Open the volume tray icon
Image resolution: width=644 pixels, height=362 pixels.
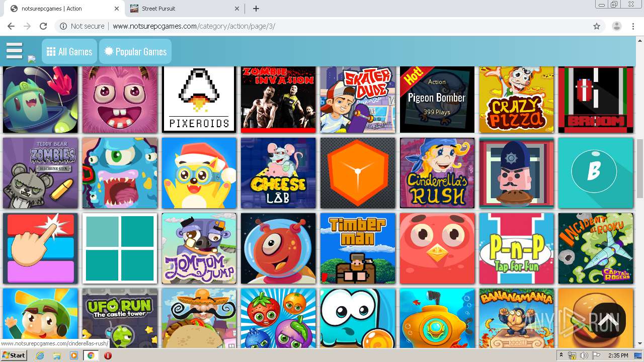tap(584, 355)
